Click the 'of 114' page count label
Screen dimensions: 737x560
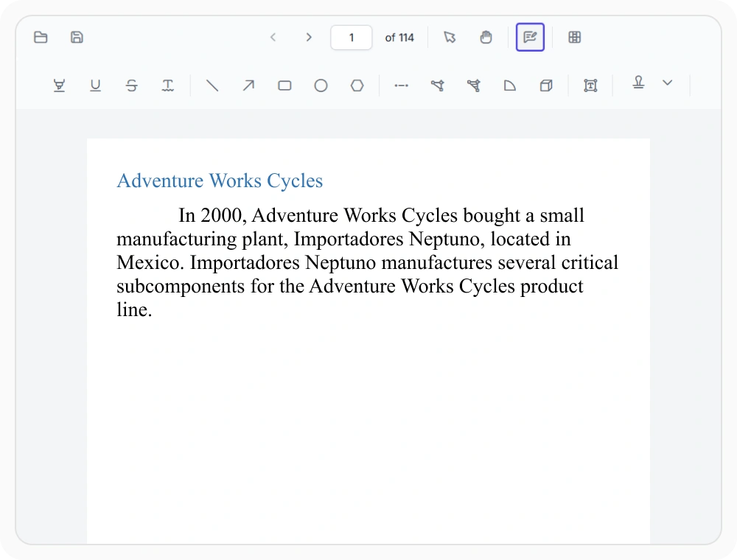[399, 38]
